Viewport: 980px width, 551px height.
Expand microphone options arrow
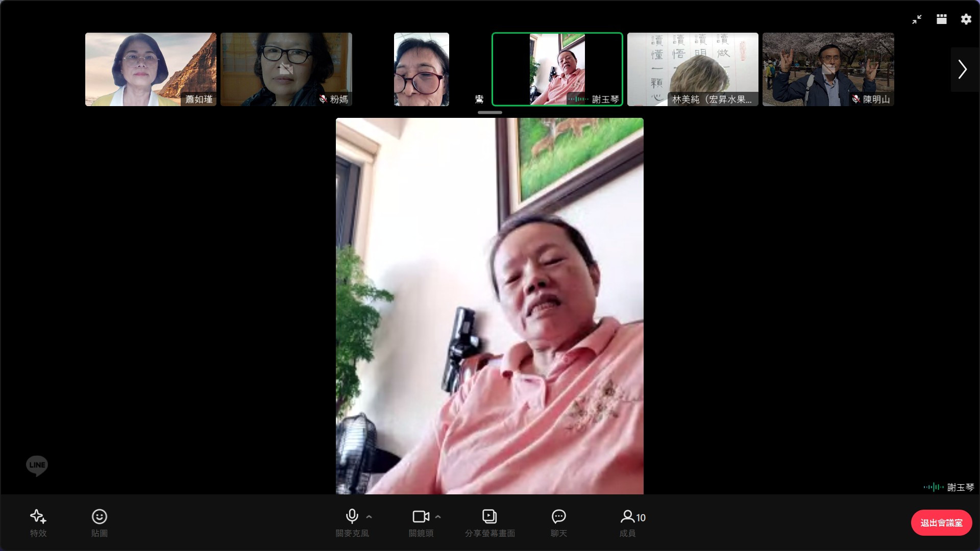coord(369,517)
